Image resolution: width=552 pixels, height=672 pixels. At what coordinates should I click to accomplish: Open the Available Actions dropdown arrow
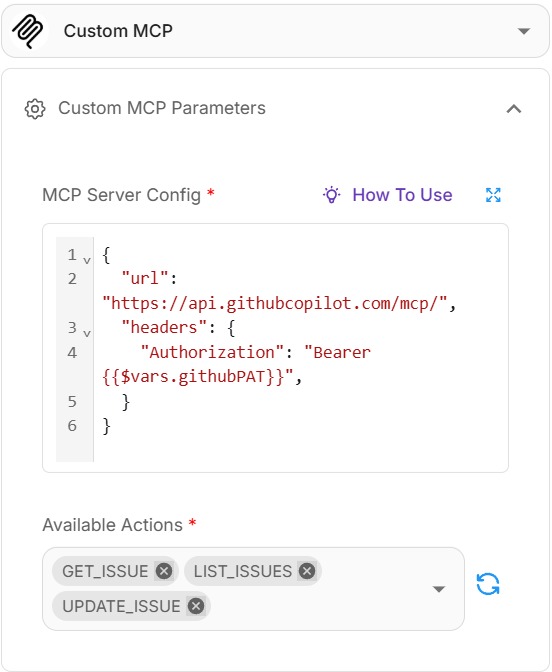point(438,589)
